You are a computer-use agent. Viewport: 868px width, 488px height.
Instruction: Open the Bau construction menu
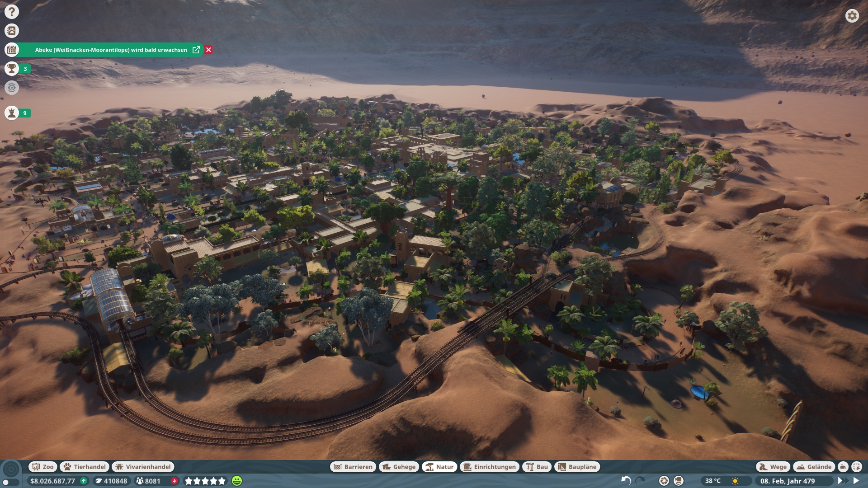click(537, 467)
